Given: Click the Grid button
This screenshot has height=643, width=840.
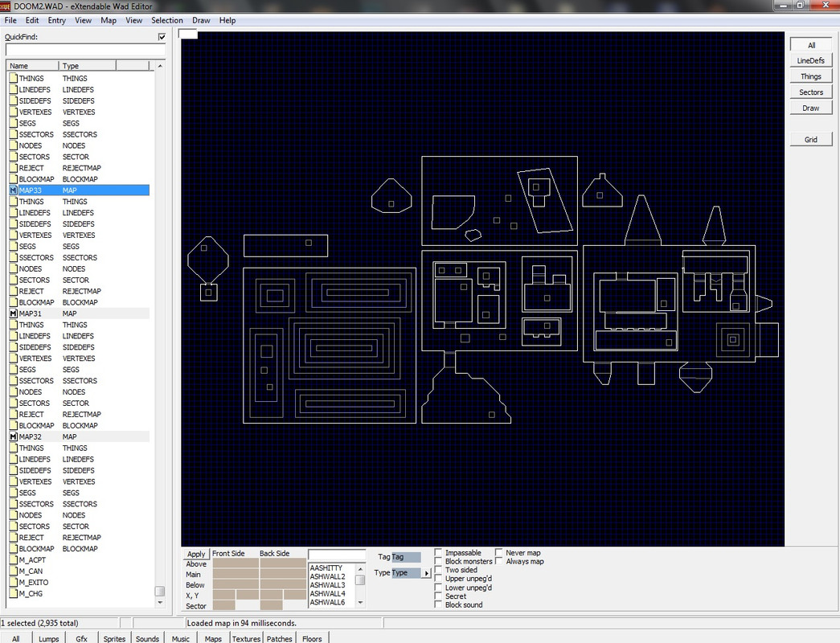Looking at the screenshot, I should pos(811,139).
